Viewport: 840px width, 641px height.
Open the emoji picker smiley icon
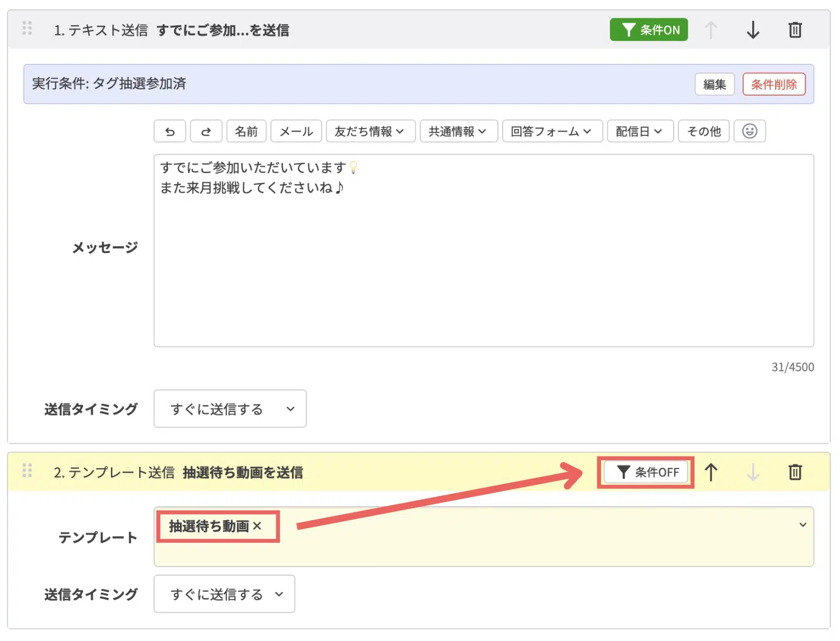click(x=750, y=131)
